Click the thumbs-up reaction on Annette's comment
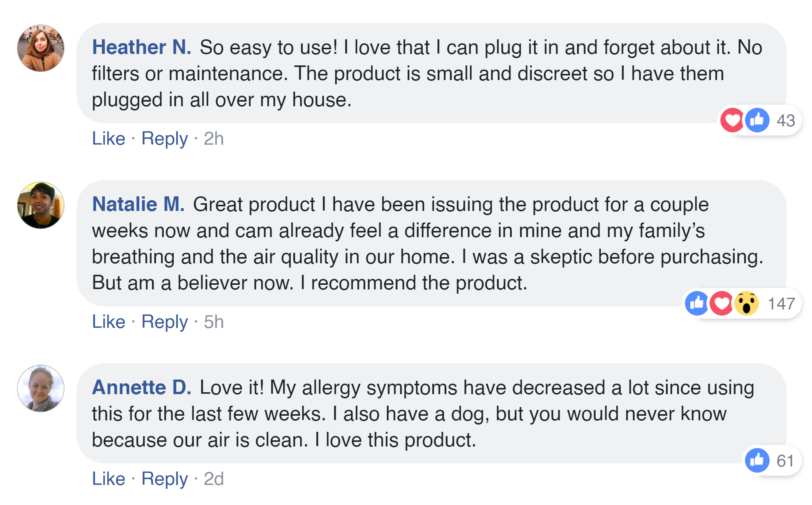812x505 pixels. 757,460
